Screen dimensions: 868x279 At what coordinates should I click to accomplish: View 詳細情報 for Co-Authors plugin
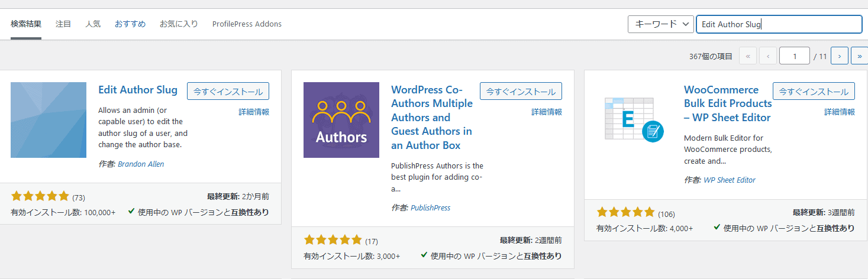[x=547, y=112]
